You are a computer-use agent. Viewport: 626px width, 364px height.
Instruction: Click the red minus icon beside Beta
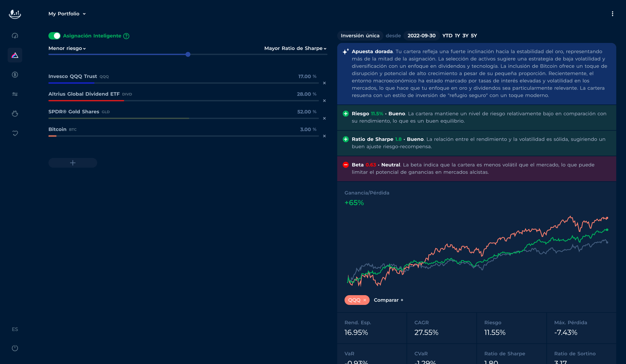346,165
